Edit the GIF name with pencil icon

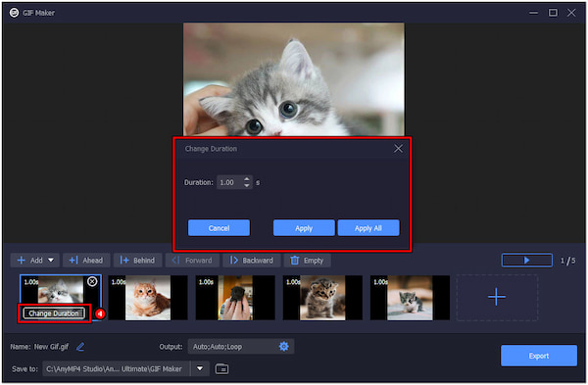point(80,347)
